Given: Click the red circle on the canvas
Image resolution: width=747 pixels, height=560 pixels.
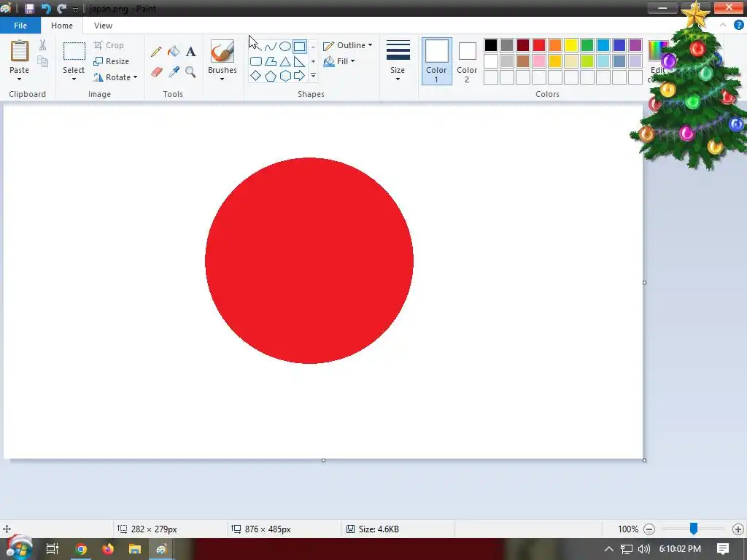Looking at the screenshot, I should tap(309, 260).
